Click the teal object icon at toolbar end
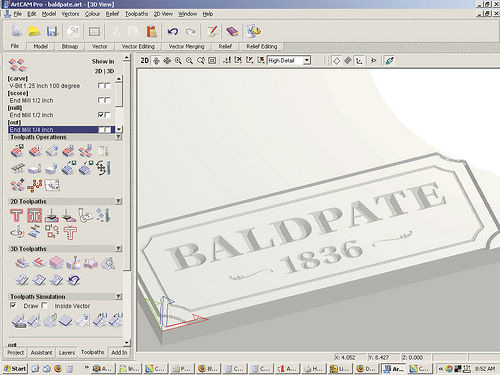Screen dimensions: 500x375 tap(389, 60)
